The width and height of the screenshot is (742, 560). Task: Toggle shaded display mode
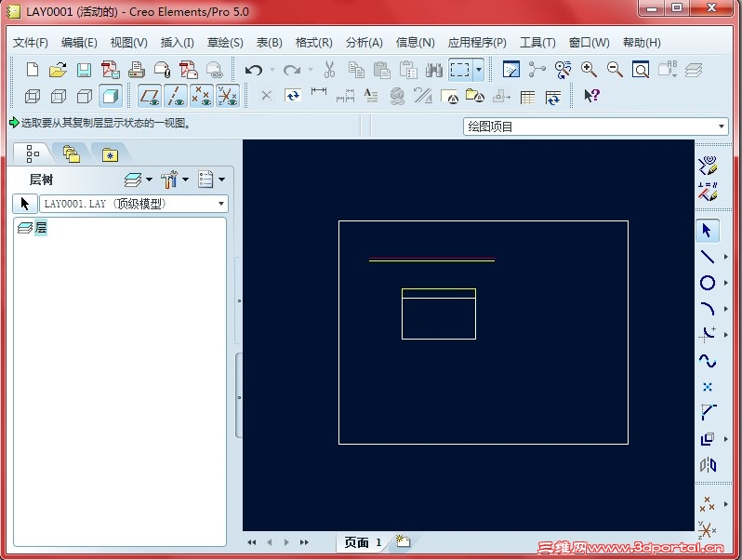pyautogui.click(x=111, y=97)
